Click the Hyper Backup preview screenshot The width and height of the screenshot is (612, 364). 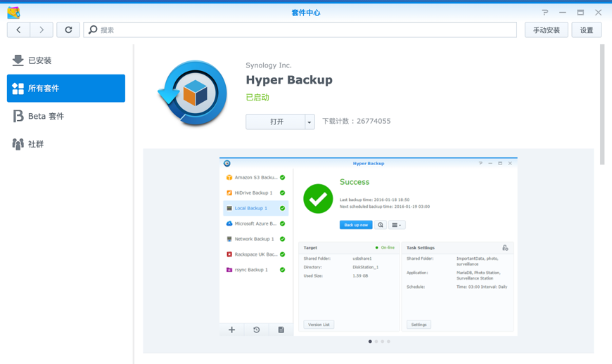368,246
